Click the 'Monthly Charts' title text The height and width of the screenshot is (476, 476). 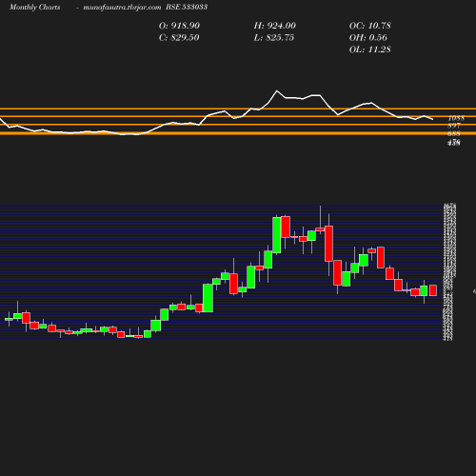pos(34,8)
